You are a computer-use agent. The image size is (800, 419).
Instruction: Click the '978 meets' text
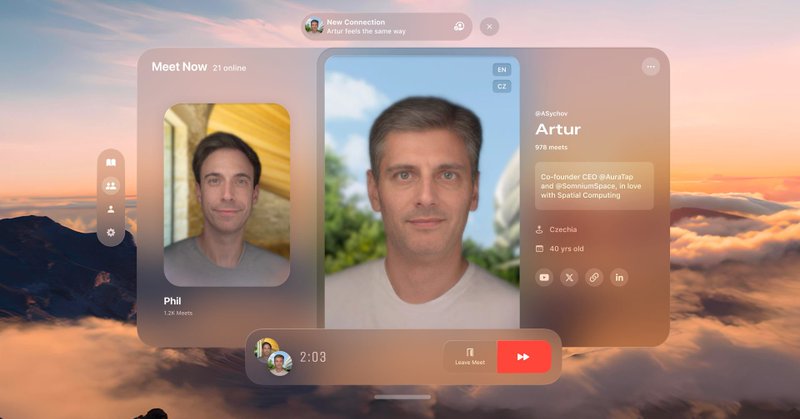pyautogui.click(x=551, y=147)
